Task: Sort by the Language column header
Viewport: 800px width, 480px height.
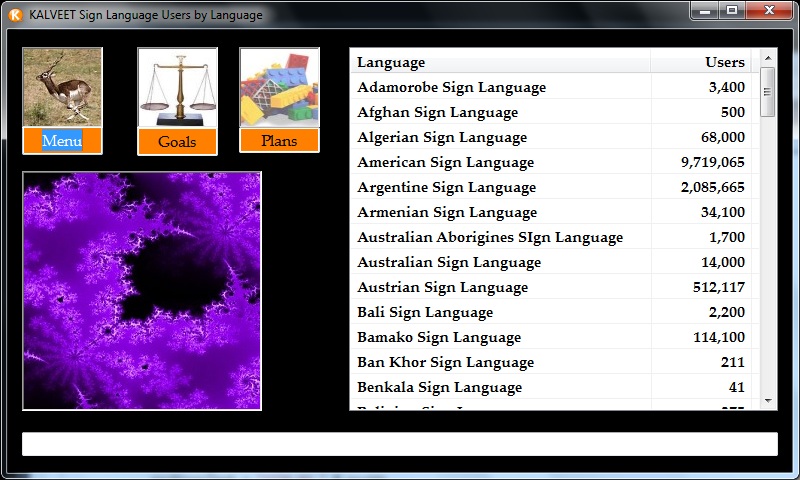Action: point(500,62)
